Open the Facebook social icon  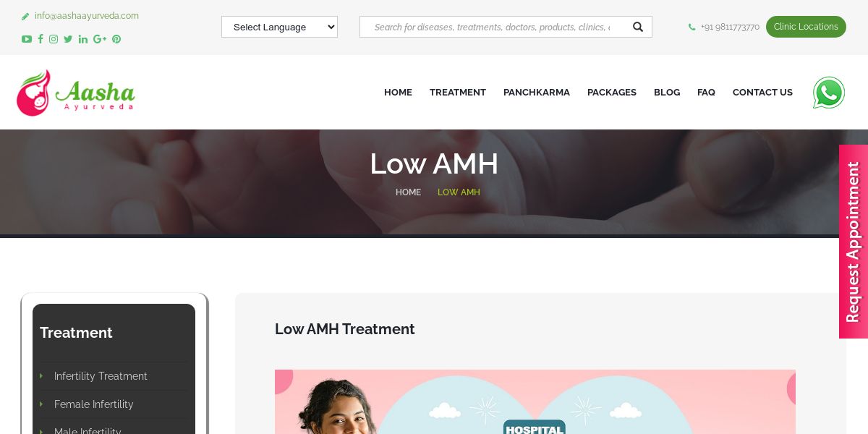[41, 39]
